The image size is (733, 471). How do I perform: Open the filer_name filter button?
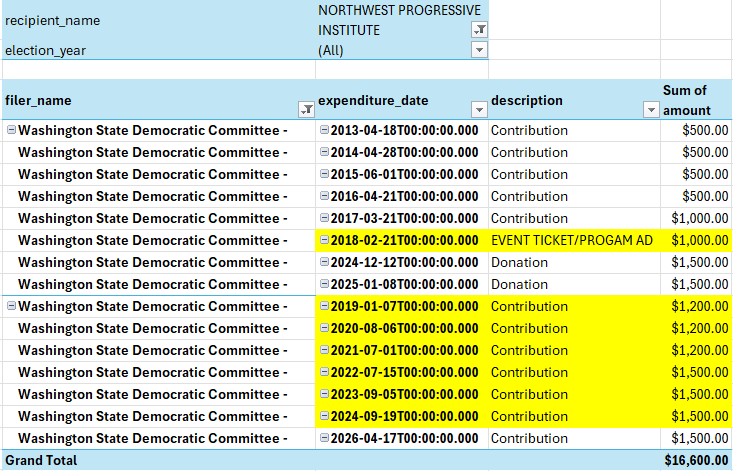306,110
